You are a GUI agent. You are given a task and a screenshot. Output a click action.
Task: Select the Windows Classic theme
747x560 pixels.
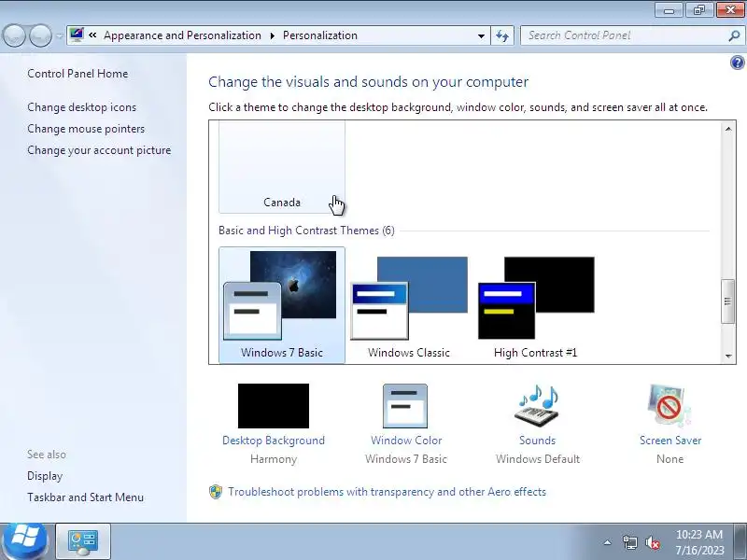[409, 305]
